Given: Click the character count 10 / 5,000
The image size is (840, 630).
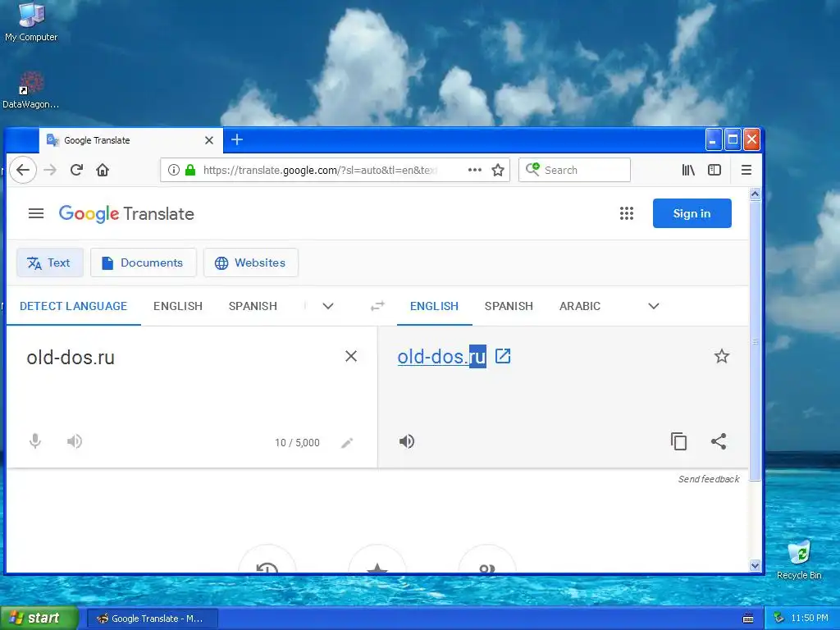Looking at the screenshot, I should pyautogui.click(x=297, y=442).
